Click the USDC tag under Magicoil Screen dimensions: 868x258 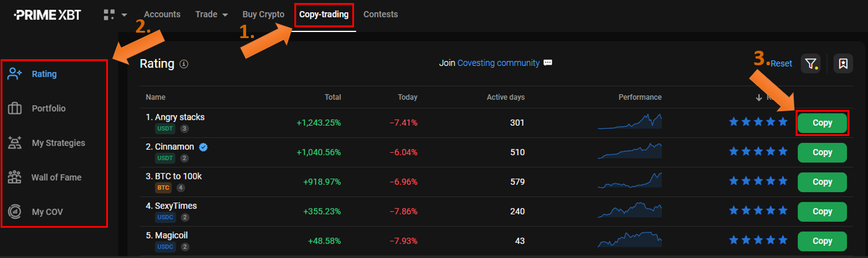pyautogui.click(x=165, y=247)
